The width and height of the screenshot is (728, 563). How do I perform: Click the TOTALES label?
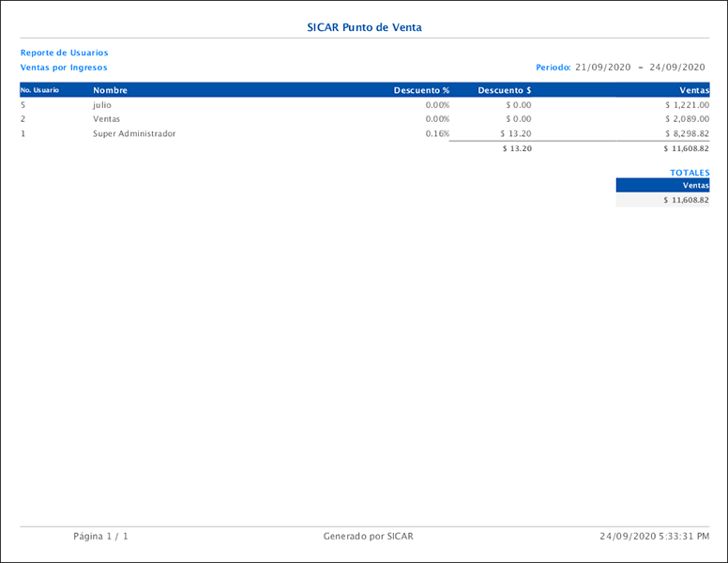690,173
